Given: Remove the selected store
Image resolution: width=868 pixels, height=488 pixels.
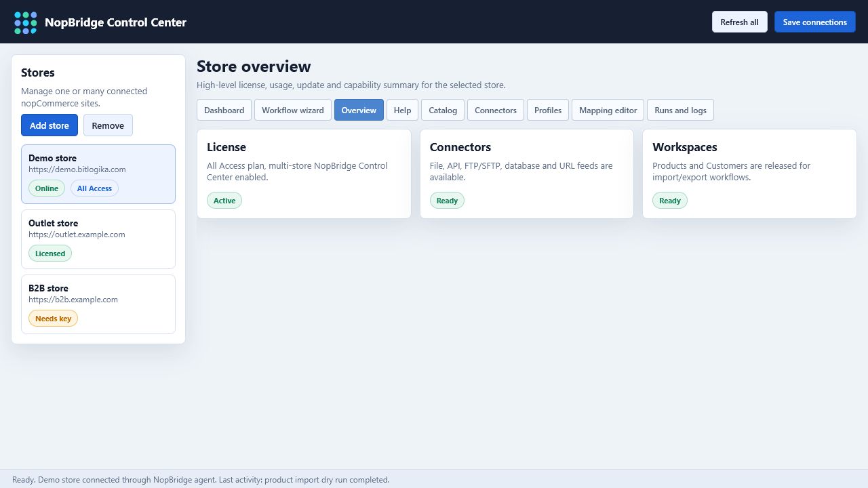Looking at the screenshot, I should pos(108,125).
